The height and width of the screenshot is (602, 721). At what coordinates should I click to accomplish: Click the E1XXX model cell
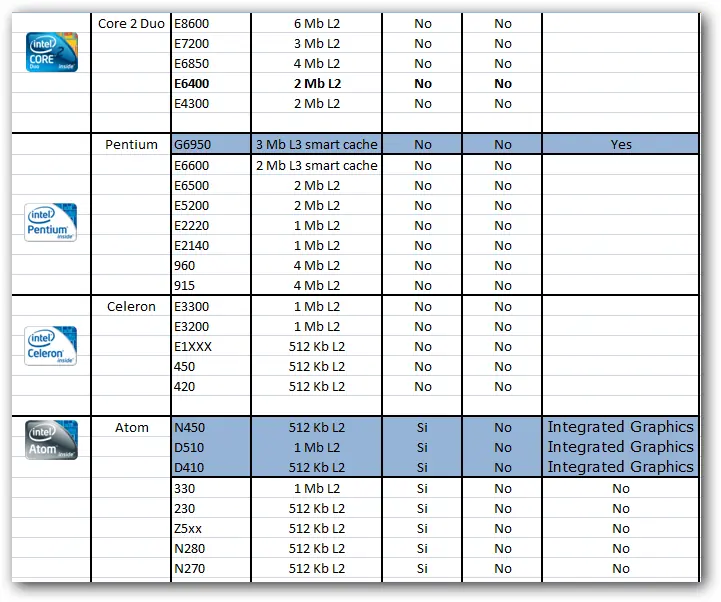tap(211, 346)
